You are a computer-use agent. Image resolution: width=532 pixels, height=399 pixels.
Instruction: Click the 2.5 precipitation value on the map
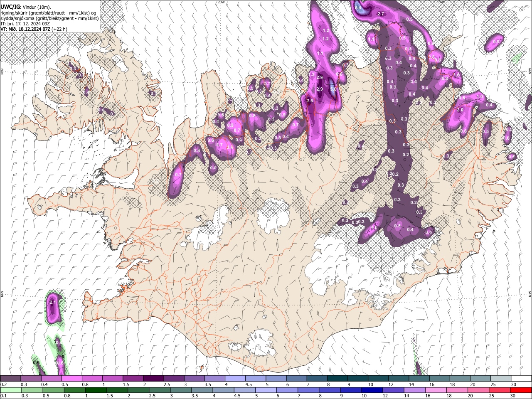(309, 101)
